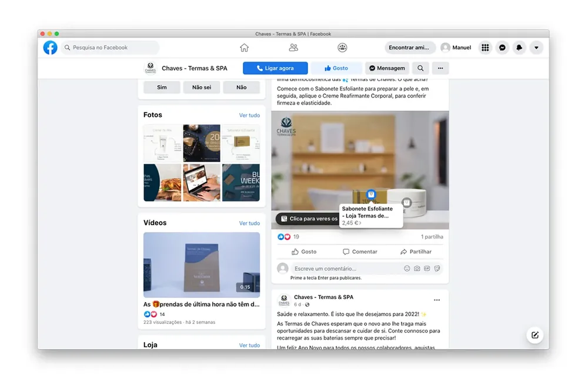Expand the account dropdown arrow
Viewport: 588px width, 392px height.
pyautogui.click(x=536, y=48)
